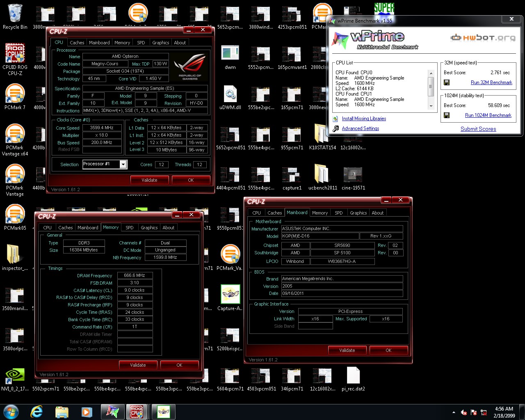This screenshot has height=420, width=525.
Task: Open Graphics tab in Mainboard CPU-Z window
Action: point(358,213)
